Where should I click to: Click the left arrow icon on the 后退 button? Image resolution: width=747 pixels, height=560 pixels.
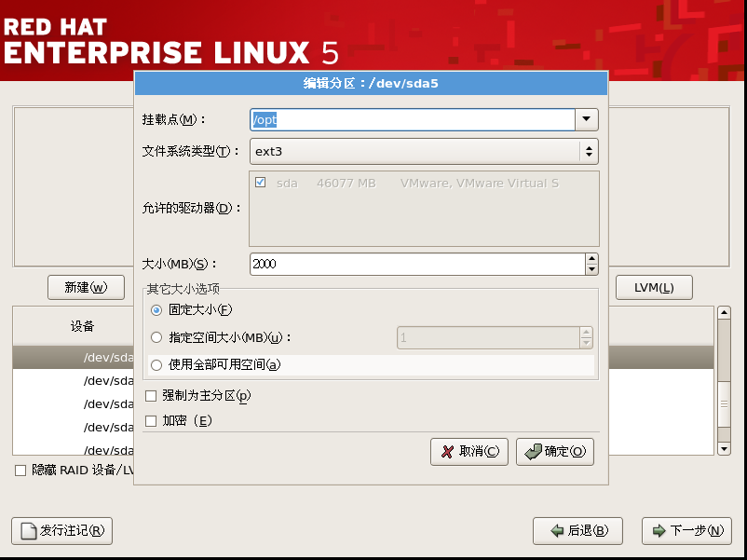click(557, 531)
